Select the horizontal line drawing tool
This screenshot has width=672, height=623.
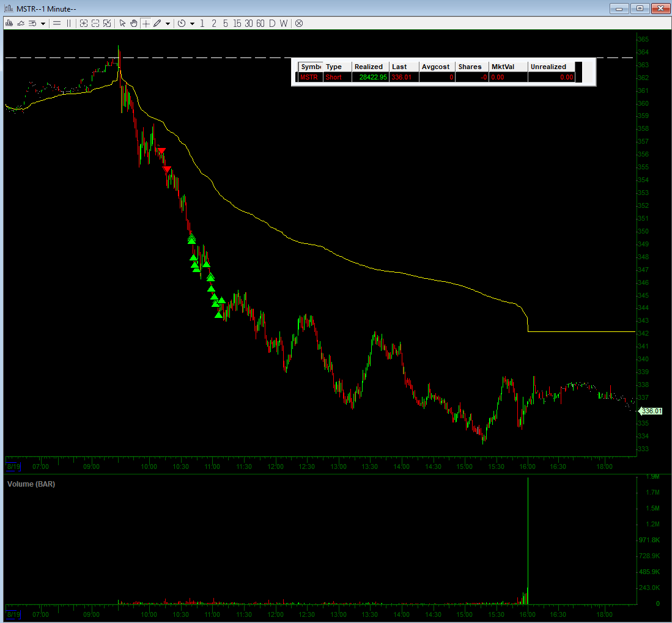click(x=57, y=24)
